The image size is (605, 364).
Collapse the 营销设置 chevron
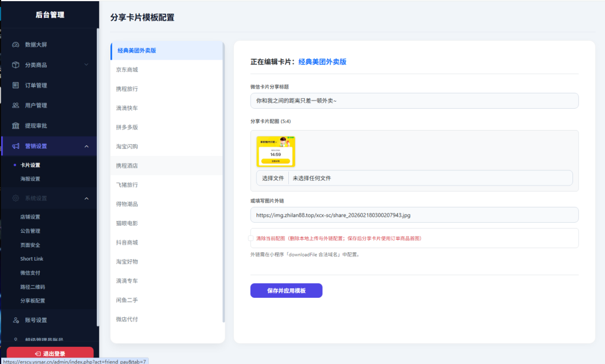(86, 147)
